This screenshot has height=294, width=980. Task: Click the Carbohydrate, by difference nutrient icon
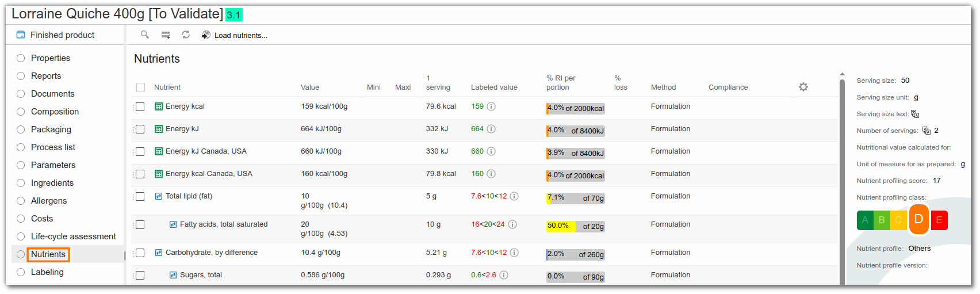click(159, 253)
